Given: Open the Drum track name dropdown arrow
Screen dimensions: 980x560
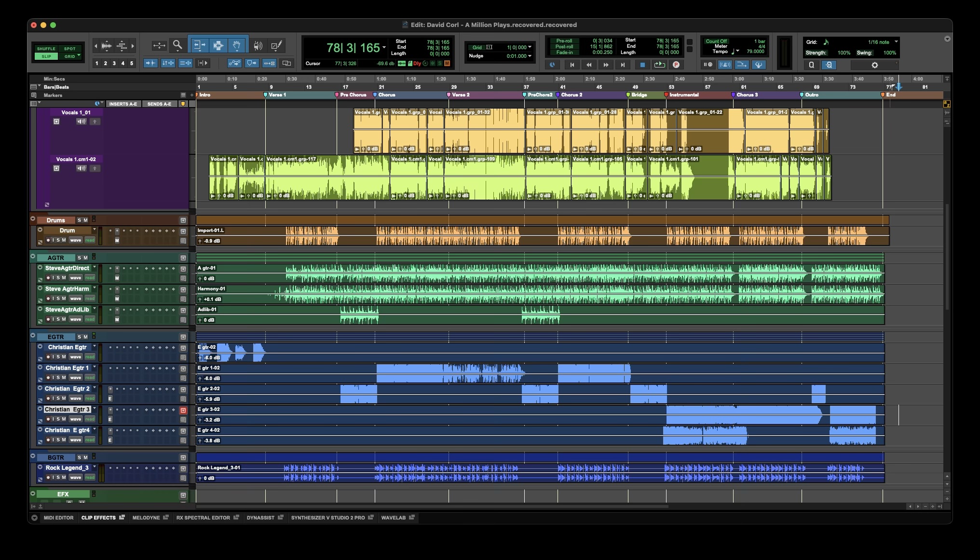Looking at the screenshot, I should (95, 230).
